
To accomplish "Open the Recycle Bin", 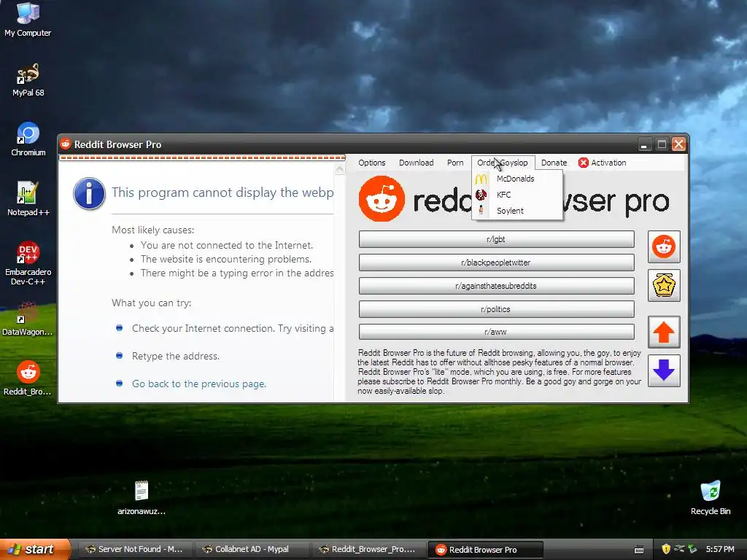I will click(711, 497).
